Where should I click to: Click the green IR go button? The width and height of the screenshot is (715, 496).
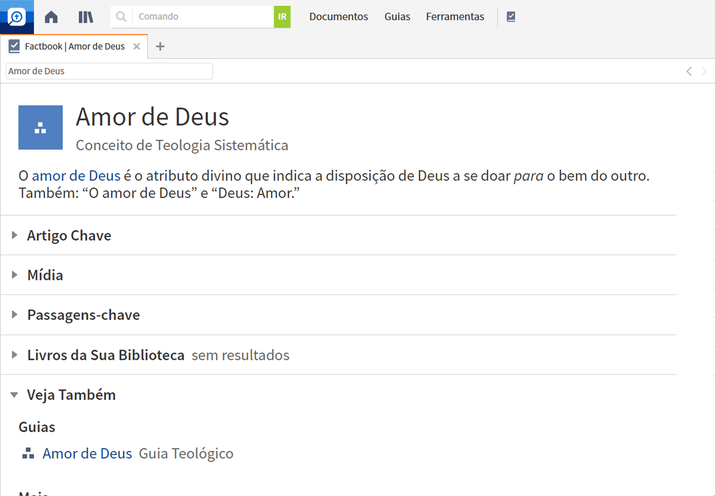[282, 17]
